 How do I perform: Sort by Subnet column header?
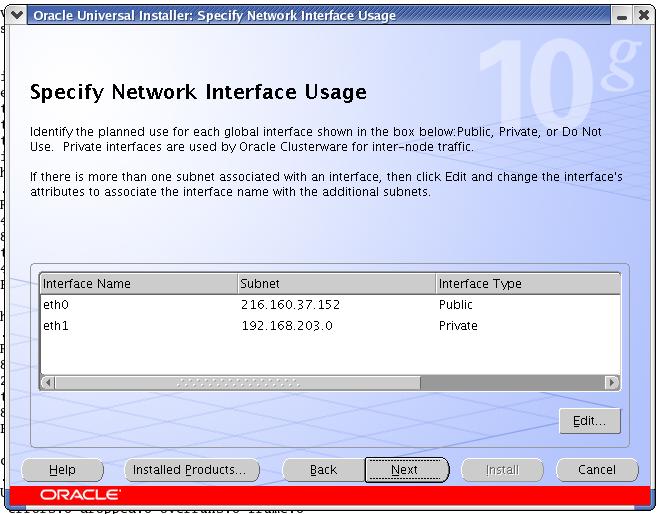tap(337, 284)
